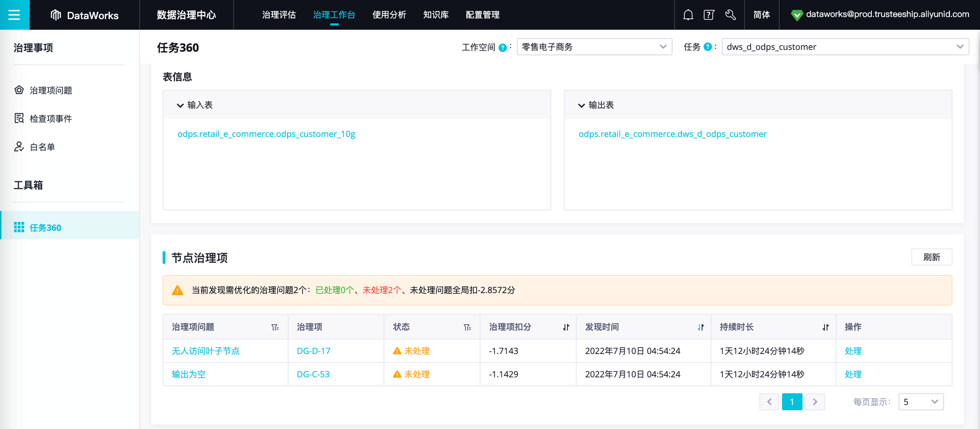Open DG-D-17 governance item link
This screenshot has height=429, width=980.
tap(314, 351)
